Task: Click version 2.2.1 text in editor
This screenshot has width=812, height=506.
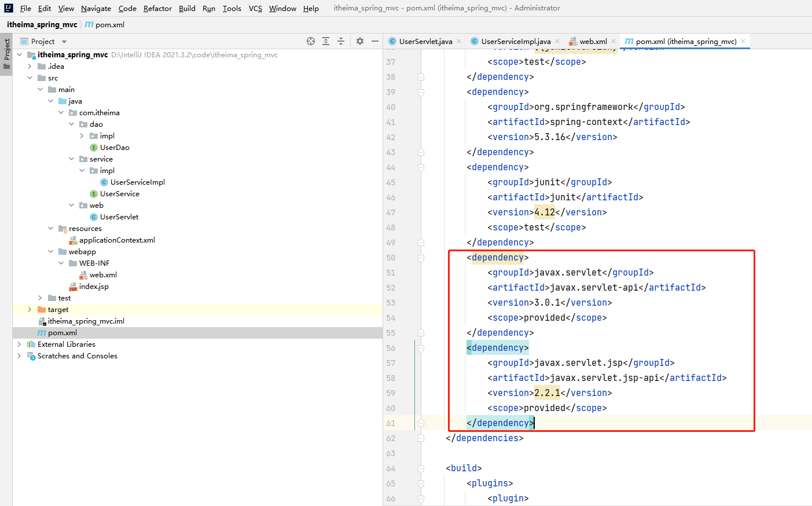Action: tap(547, 393)
